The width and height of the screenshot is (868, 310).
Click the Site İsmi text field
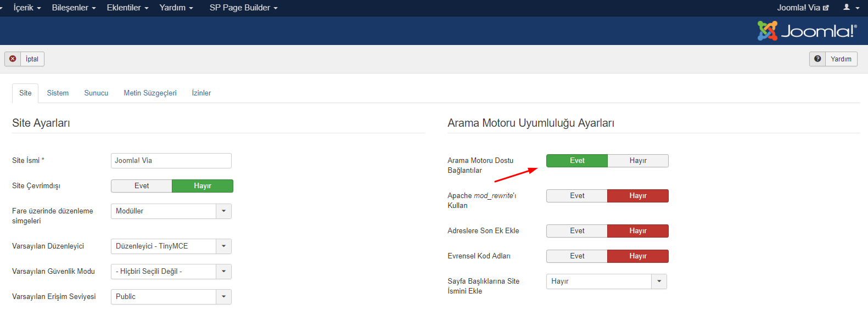coord(171,161)
